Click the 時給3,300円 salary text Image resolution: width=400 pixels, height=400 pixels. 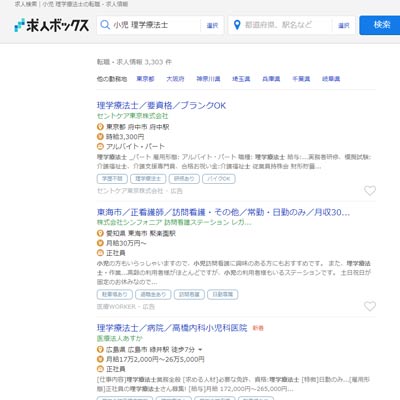(x=125, y=137)
